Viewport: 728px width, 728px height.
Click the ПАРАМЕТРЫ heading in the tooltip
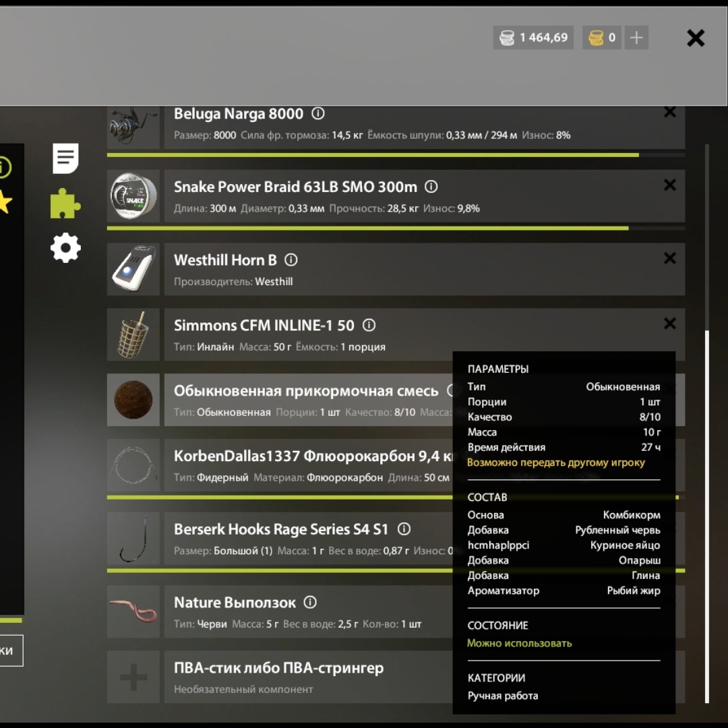coord(498,369)
